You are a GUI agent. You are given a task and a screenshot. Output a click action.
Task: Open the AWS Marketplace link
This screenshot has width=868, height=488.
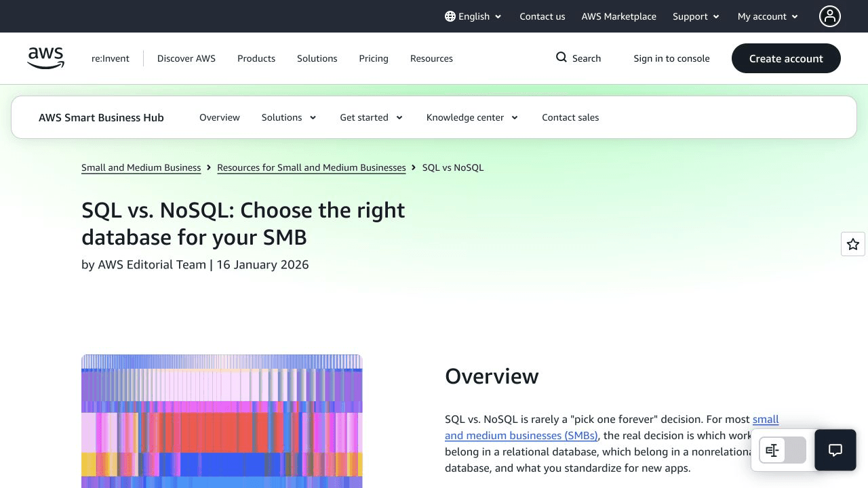618,16
